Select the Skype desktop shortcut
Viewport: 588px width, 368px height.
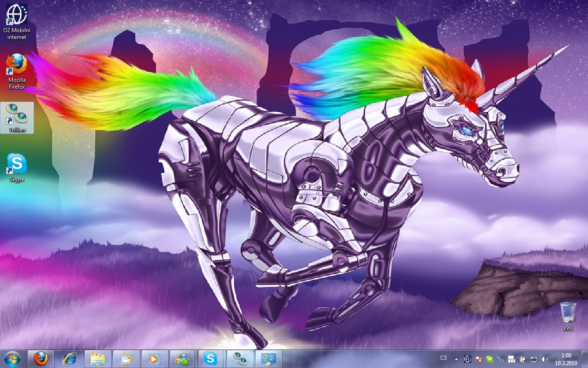pos(17,167)
